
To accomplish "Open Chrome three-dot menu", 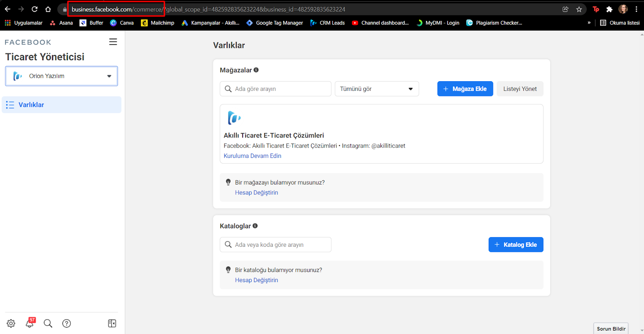I will 636,9.
